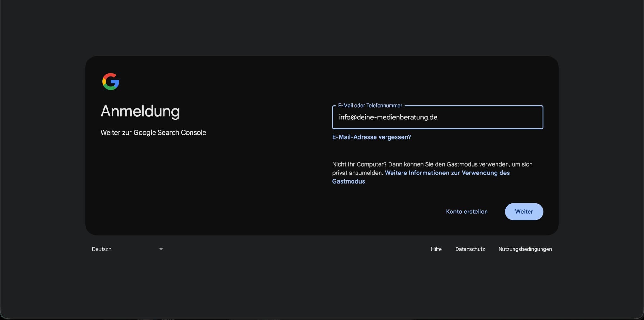Click the Anmeldung heading

pyautogui.click(x=140, y=111)
